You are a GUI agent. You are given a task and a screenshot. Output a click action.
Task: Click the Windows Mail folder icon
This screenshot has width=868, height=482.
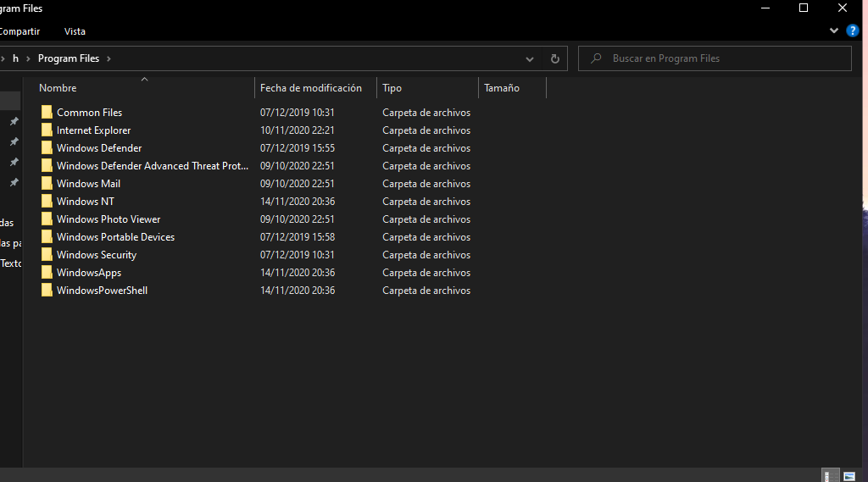click(47, 183)
